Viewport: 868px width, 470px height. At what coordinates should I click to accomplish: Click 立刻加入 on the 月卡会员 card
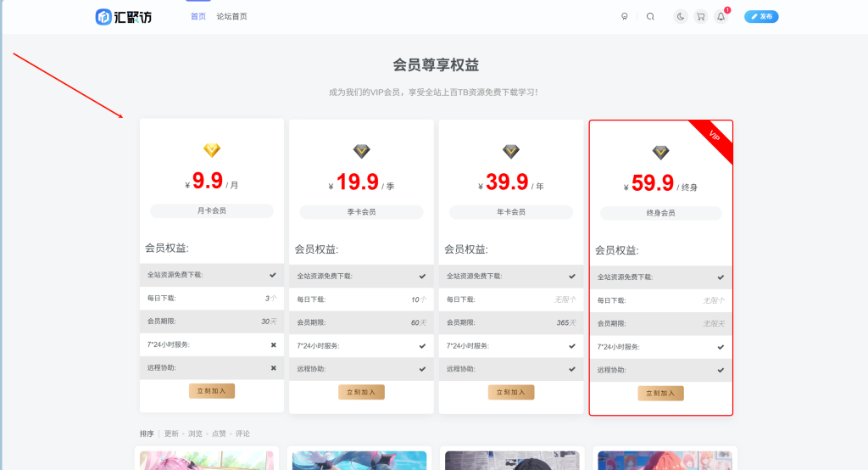pyautogui.click(x=211, y=391)
